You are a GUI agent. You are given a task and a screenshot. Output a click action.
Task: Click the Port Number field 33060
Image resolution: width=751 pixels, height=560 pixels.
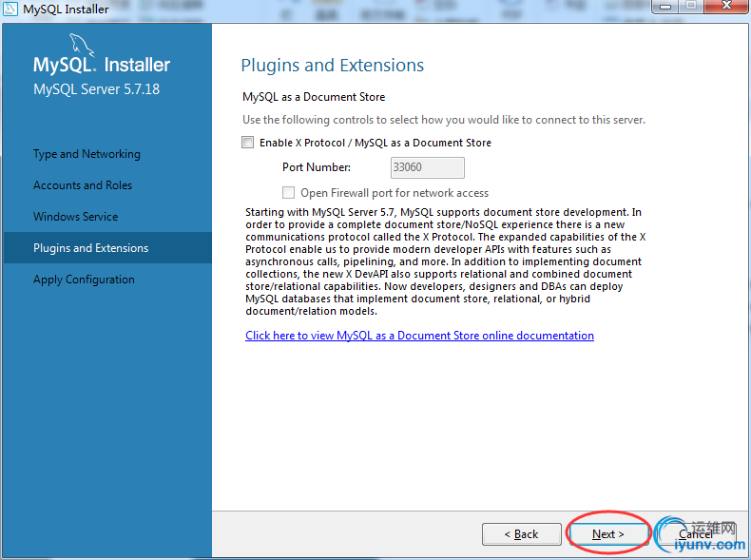pyautogui.click(x=427, y=167)
